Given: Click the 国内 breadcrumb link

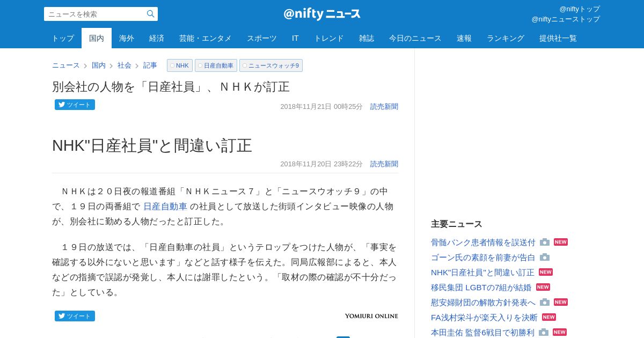Looking at the screenshot, I should point(99,65).
